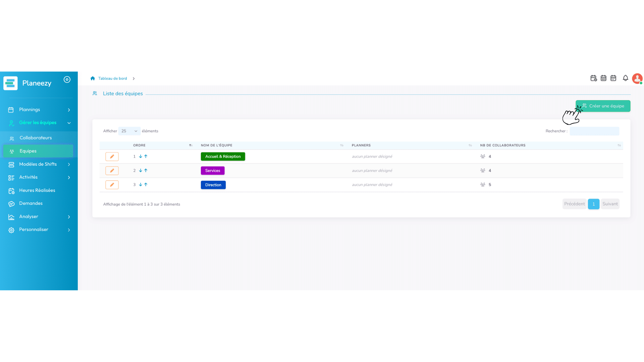Viewport: 644px width, 362px height.
Task: Move Direction team up in order
Action: (146, 185)
